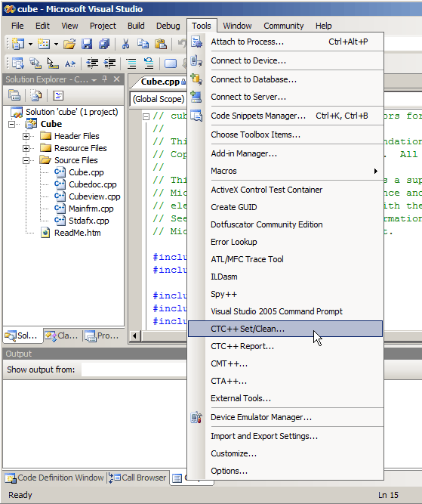This screenshot has width=422, height=504.
Task: Click the Code Snippets Manager icon
Action: click(x=196, y=116)
